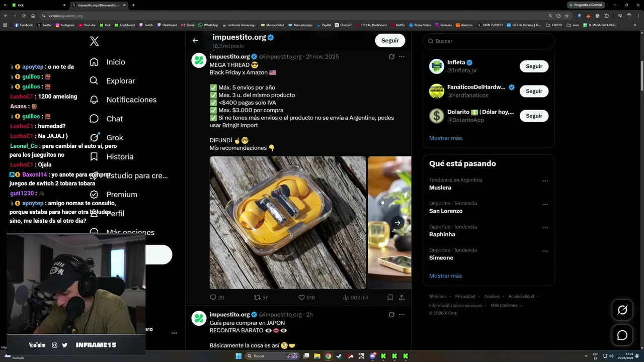Reply to the MEGA THREAD post
This screenshot has width=644, height=362.
click(x=213, y=298)
